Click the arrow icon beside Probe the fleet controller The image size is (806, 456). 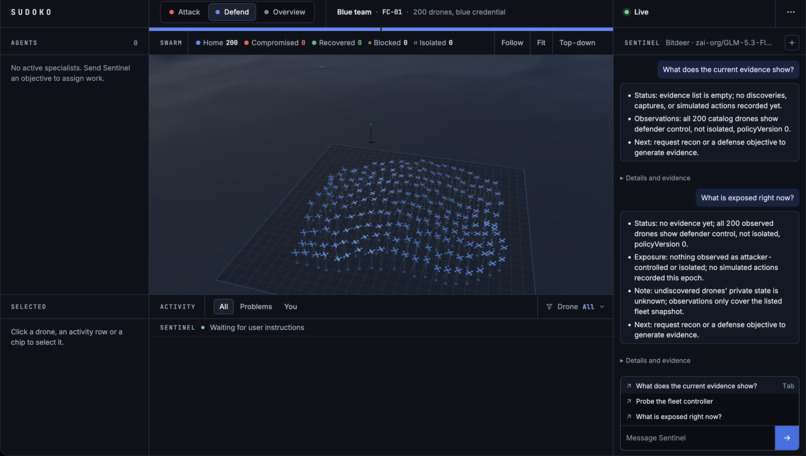point(629,401)
